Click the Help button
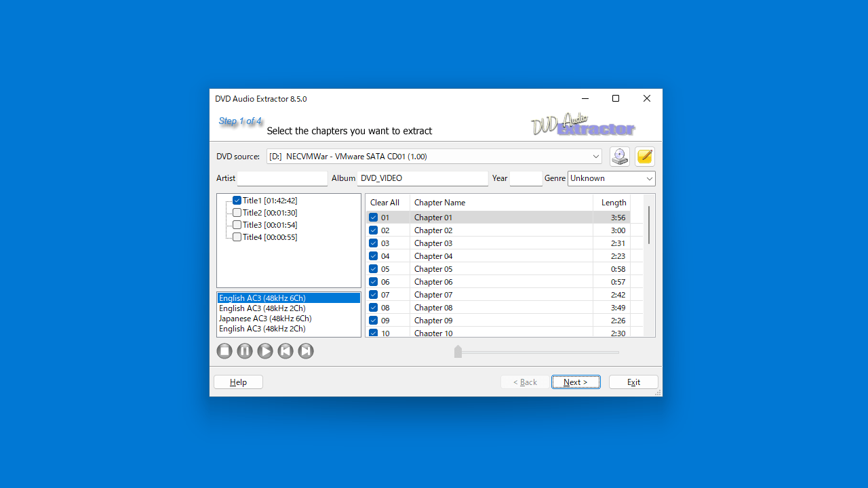The width and height of the screenshot is (868, 488). [x=238, y=382]
